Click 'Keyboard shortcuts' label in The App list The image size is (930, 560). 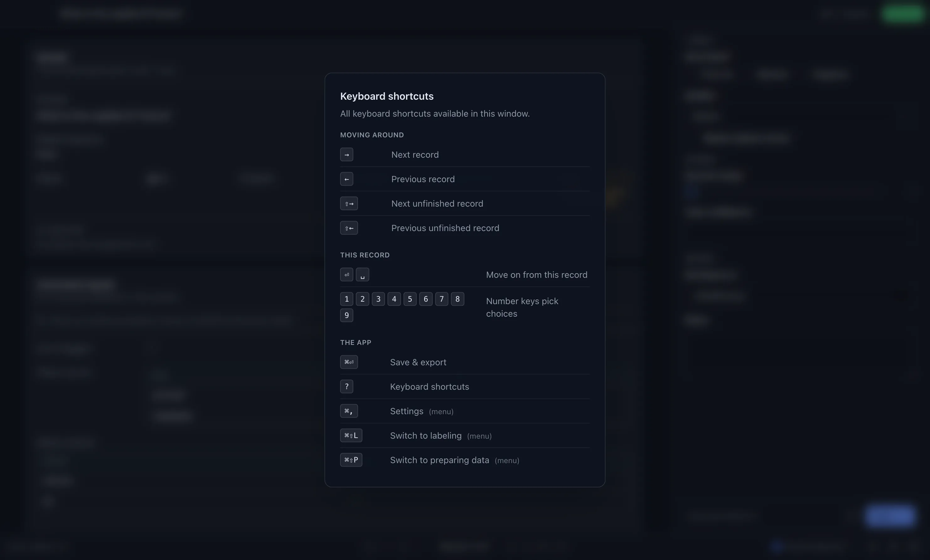click(430, 387)
